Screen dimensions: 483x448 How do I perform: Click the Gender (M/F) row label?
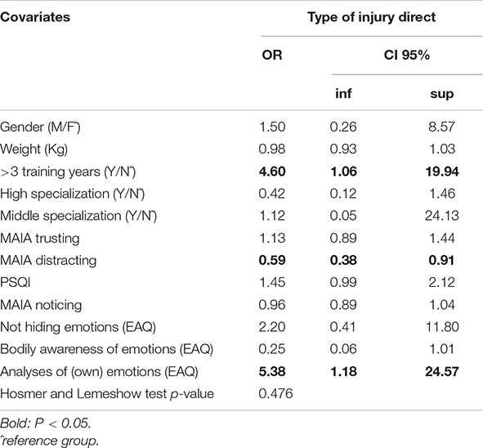click(x=40, y=127)
